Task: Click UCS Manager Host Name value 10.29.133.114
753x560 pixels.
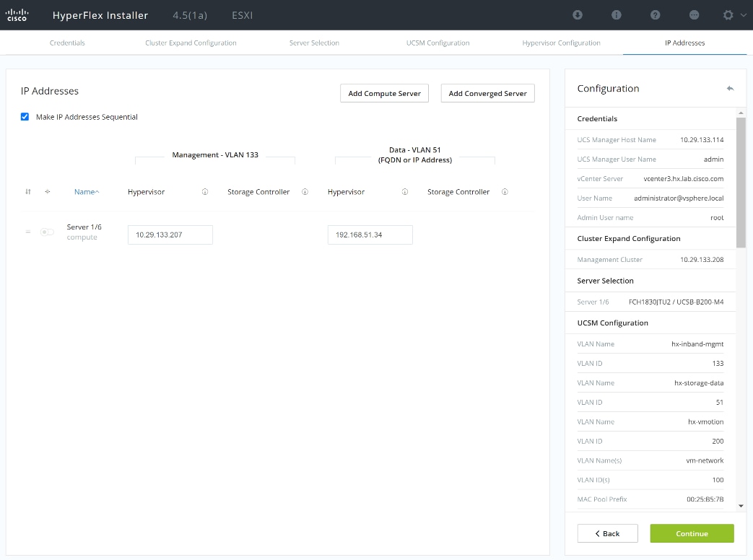Action: click(702, 140)
